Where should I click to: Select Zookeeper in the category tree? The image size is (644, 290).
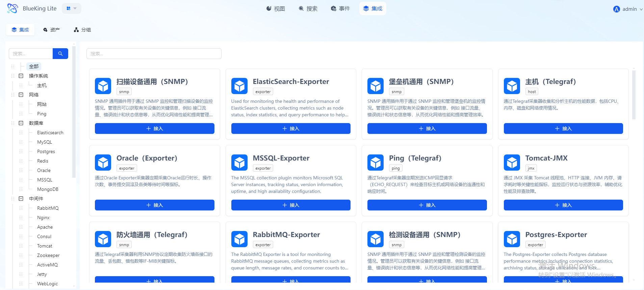(48, 255)
